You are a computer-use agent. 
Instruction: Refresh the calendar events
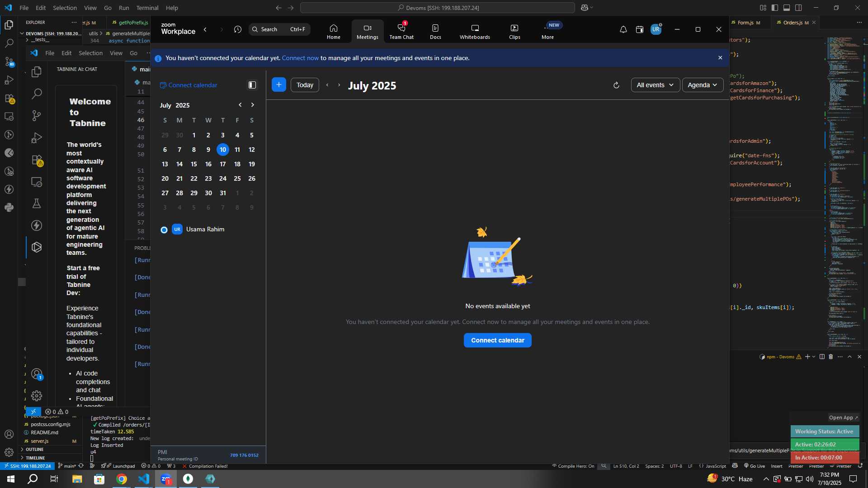click(x=616, y=85)
